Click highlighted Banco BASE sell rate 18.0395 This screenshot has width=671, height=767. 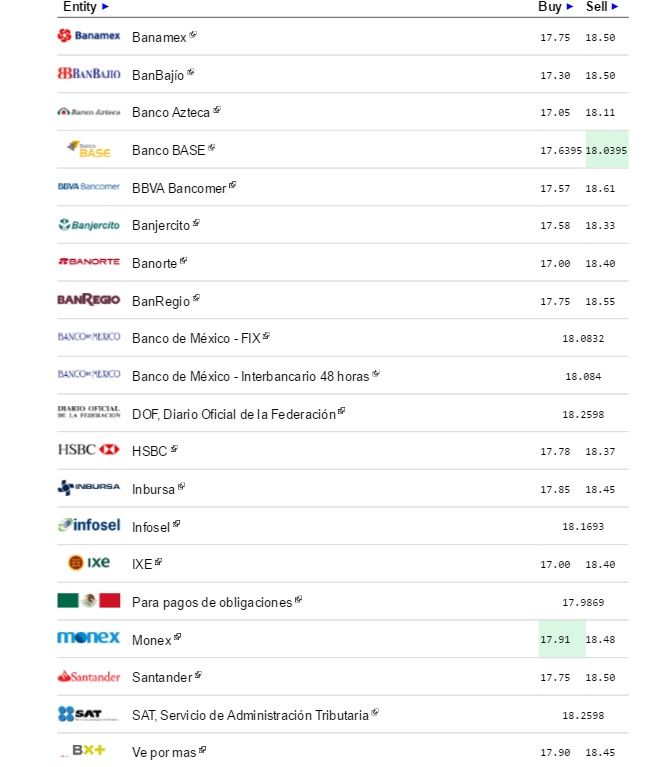[x=606, y=150]
